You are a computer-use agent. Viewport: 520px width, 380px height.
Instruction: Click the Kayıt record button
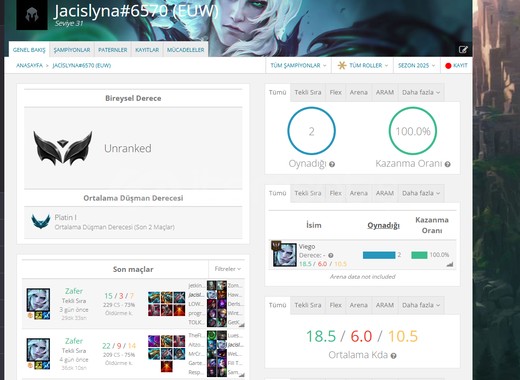click(x=456, y=65)
